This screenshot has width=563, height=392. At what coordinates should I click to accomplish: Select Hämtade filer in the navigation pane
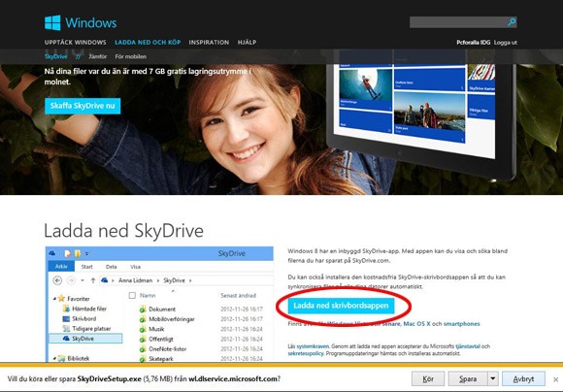pos(89,309)
